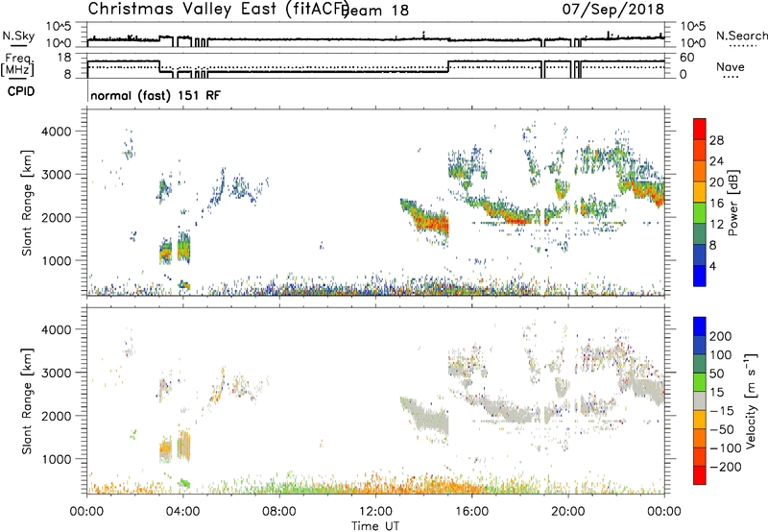Click the 'Power [dB]' color bar title
Viewport: 768px width, 532px height.
click(x=732, y=203)
